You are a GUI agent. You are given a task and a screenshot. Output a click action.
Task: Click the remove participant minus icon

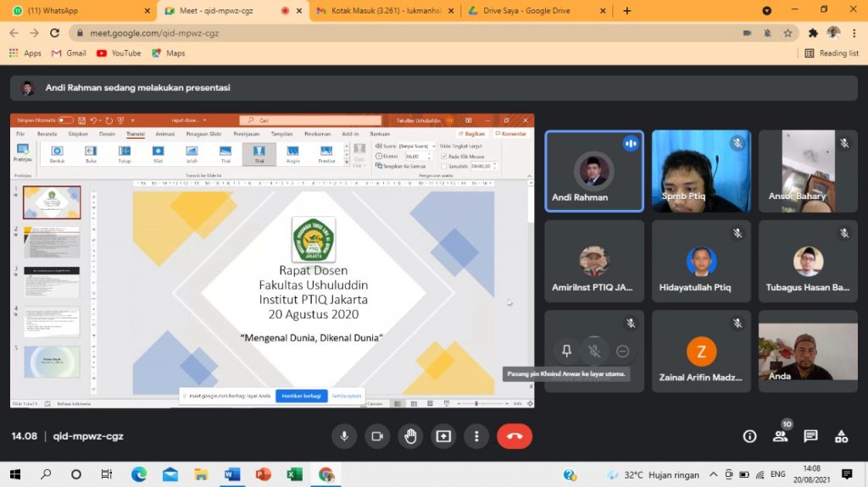623,351
